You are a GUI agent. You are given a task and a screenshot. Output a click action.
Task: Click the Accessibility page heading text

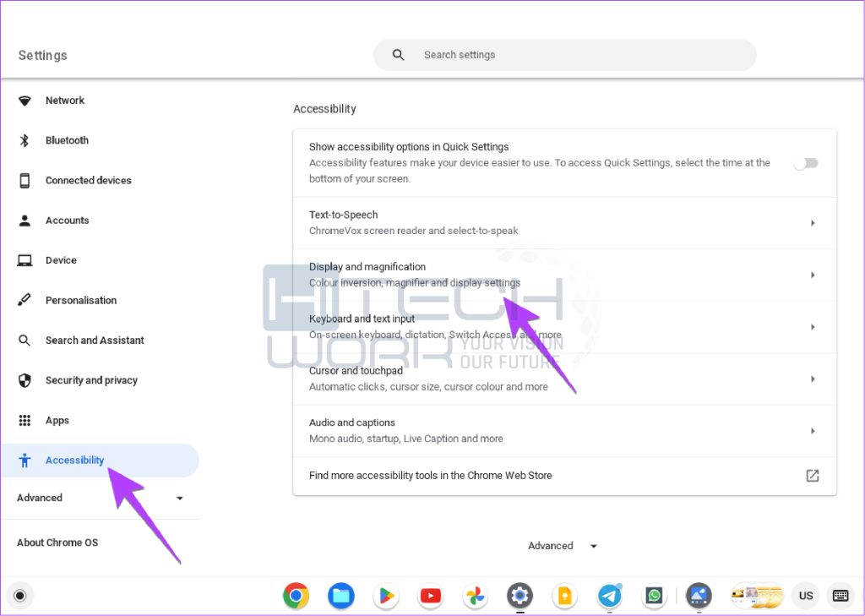coord(324,109)
